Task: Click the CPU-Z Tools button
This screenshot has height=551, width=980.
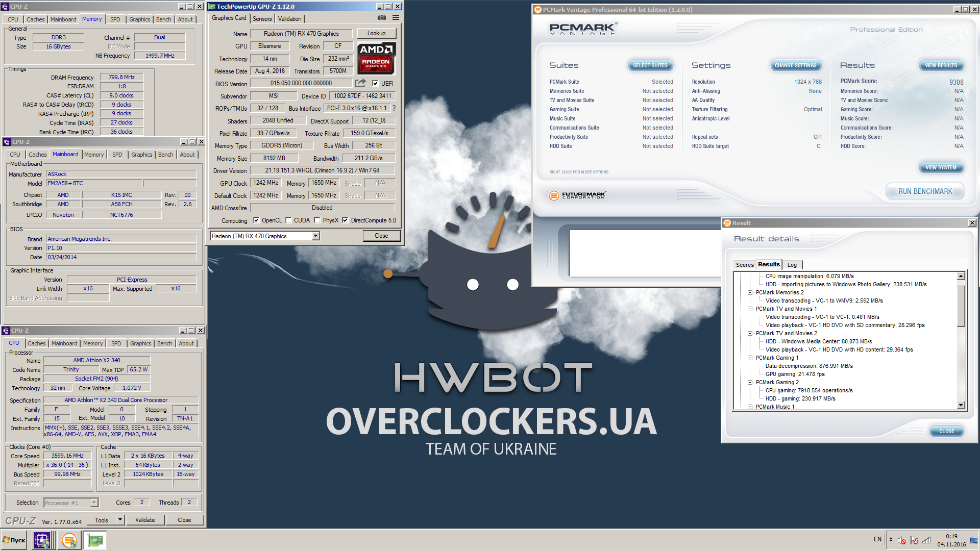Action: [102, 520]
